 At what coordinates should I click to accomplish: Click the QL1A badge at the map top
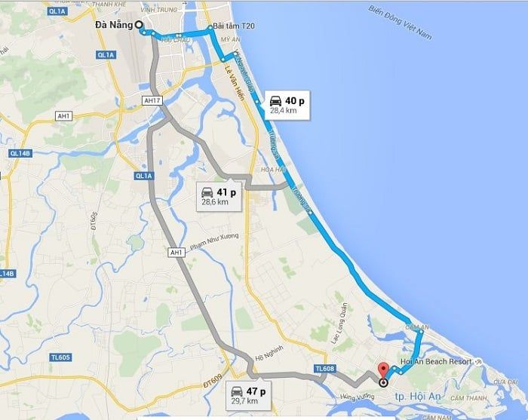pyautogui.click(x=58, y=11)
